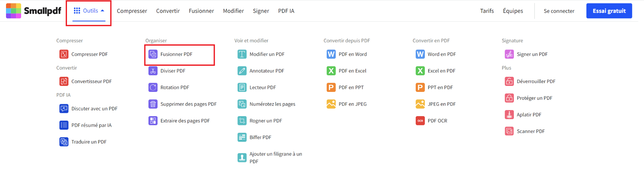Click the Excel en PDF icon
The height and width of the screenshot is (186, 644).
[x=420, y=71]
